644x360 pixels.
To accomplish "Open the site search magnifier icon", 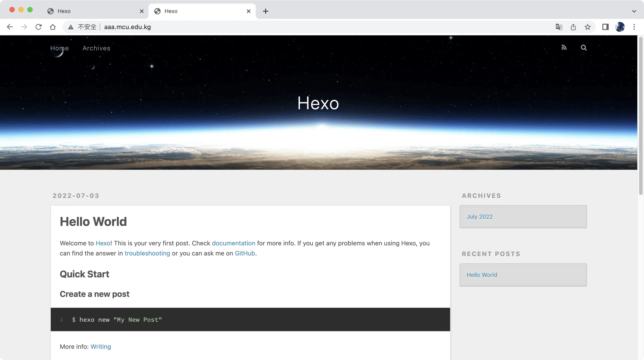I will (x=583, y=47).
